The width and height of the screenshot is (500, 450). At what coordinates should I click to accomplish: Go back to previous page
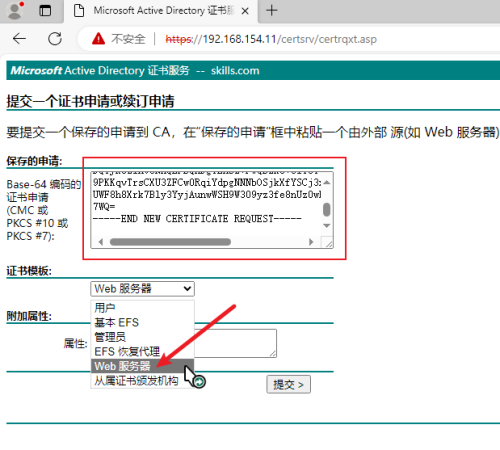click(x=19, y=39)
